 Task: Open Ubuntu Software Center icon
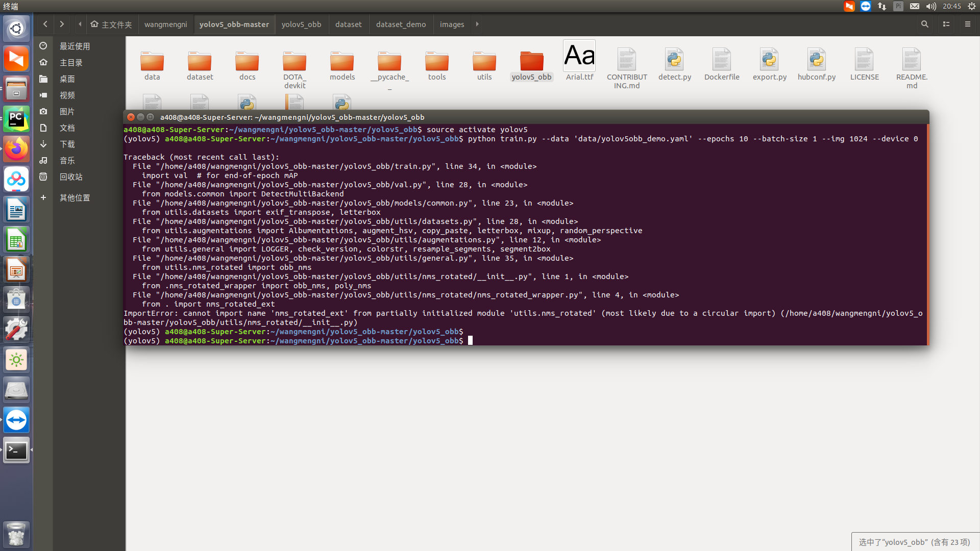point(16,300)
